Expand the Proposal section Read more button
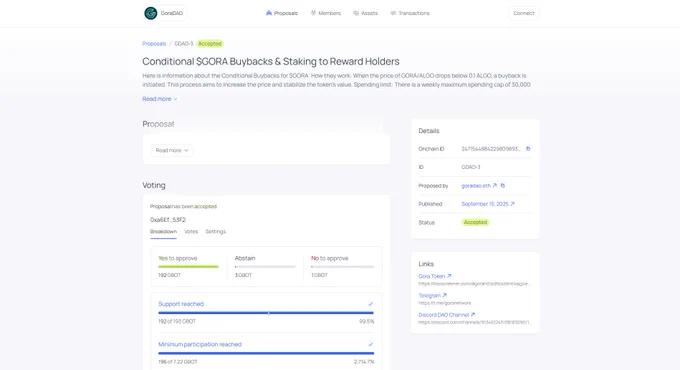 click(x=172, y=151)
